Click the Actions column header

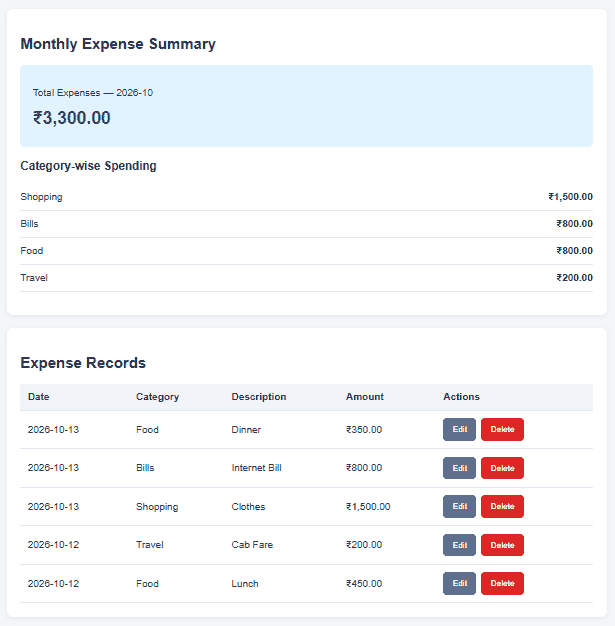(461, 397)
